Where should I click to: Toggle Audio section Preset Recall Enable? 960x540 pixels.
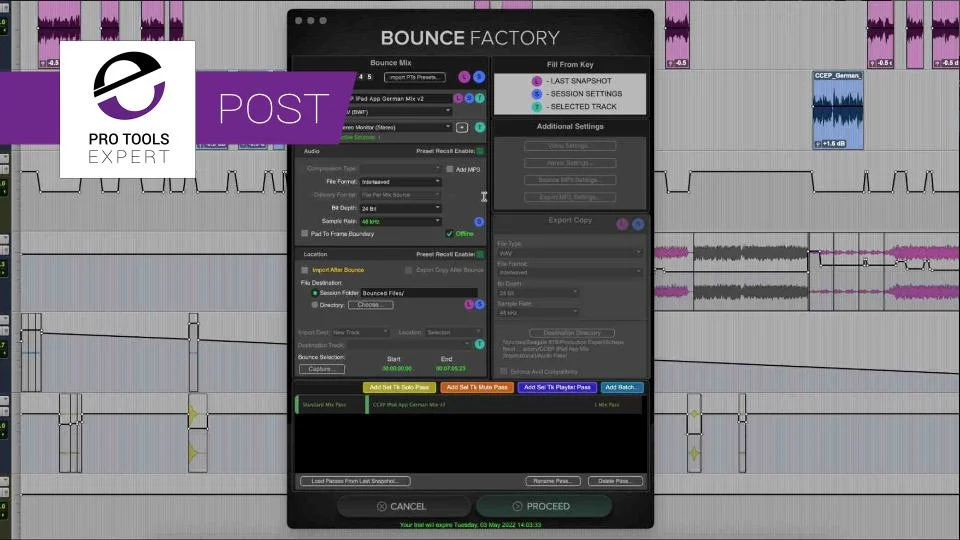[481, 151]
